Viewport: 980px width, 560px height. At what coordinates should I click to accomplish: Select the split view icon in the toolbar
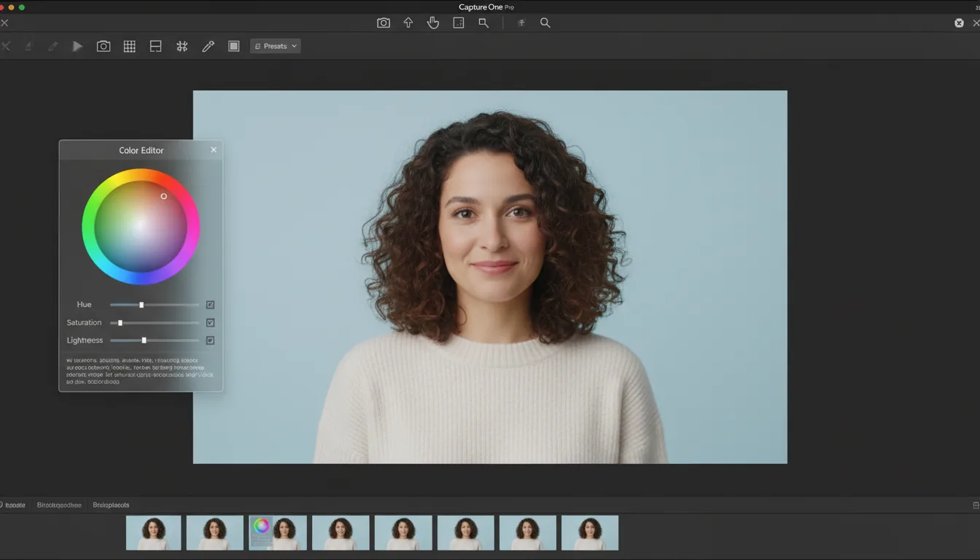[155, 46]
